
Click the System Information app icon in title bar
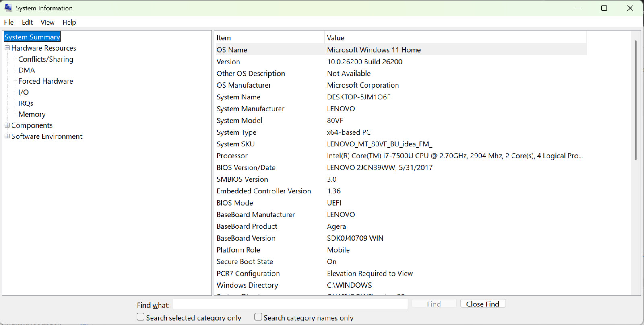pos(8,8)
